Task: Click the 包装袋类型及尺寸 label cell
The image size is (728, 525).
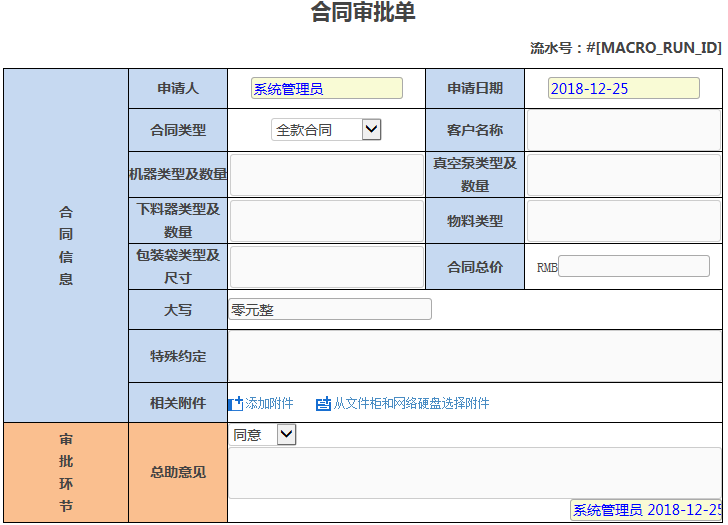Action: pos(178,266)
